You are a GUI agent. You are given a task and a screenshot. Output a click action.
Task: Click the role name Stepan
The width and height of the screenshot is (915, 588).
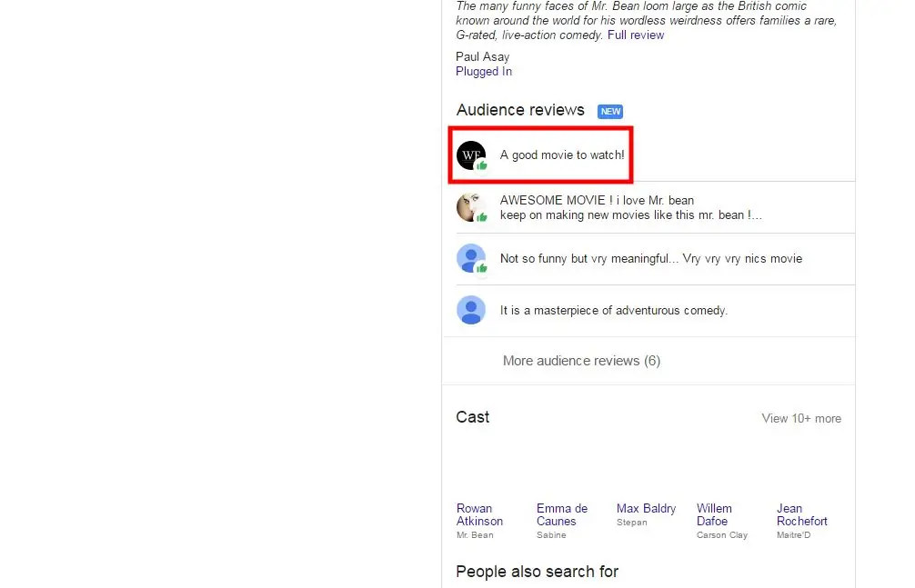click(632, 522)
